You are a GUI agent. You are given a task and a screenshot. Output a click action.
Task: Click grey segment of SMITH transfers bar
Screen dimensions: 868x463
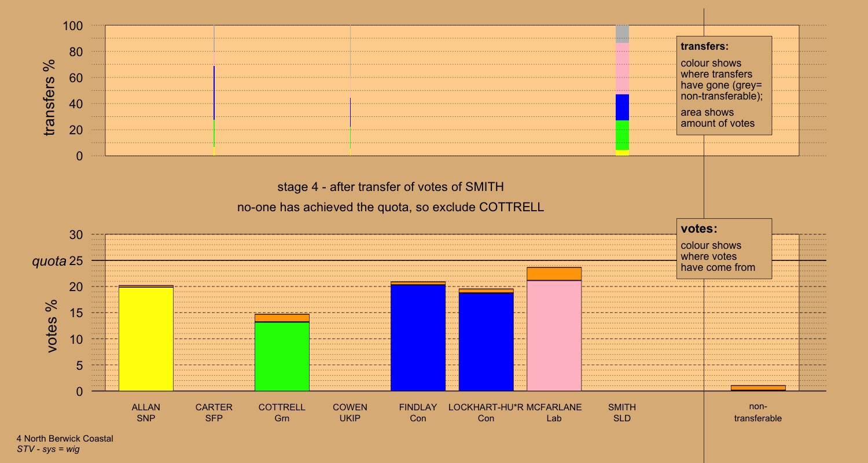(622, 34)
